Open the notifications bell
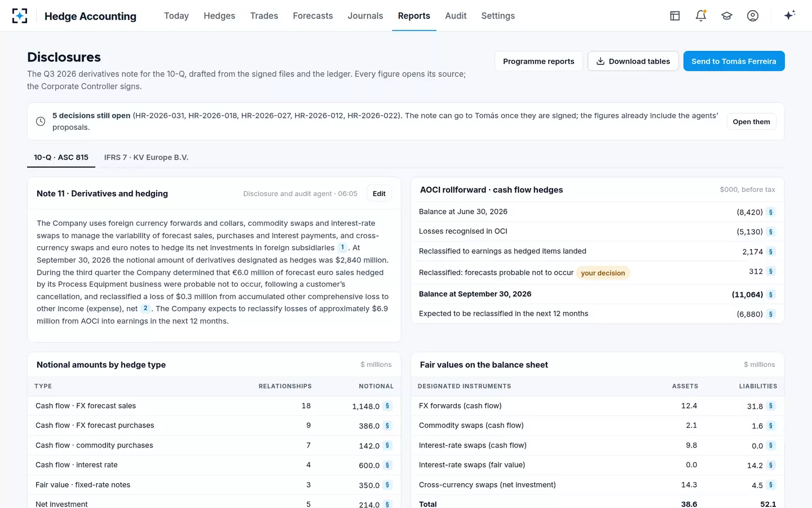This screenshot has width=812, height=508. click(x=701, y=16)
